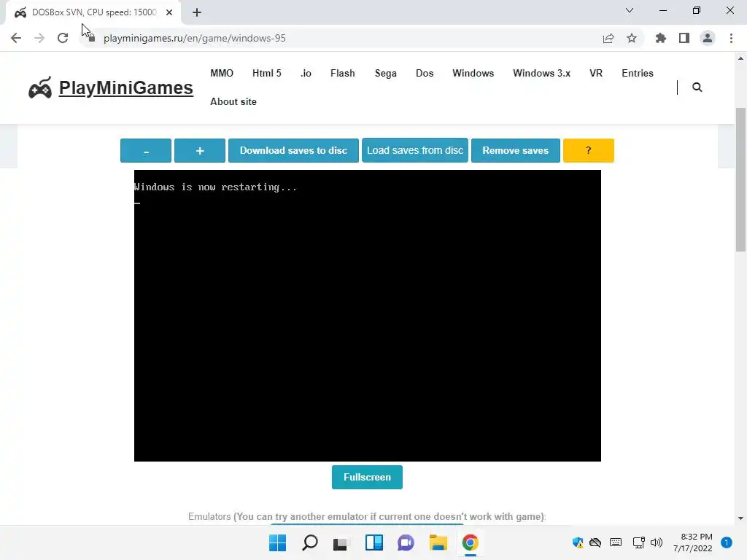Viewport: 747px width, 560px height.
Task: Click the PlayMiniGames title link
Action: click(125, 87)
